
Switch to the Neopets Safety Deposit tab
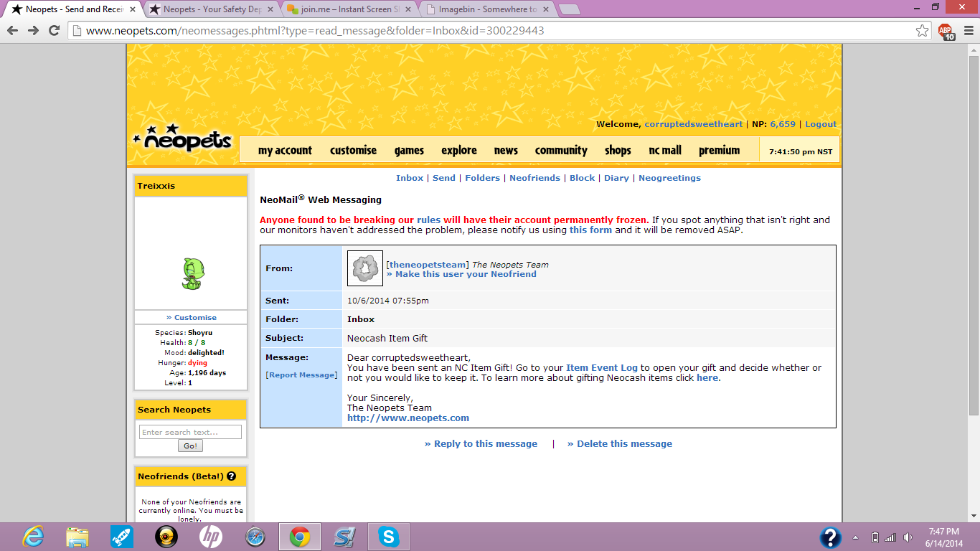[x=211, y=9]
